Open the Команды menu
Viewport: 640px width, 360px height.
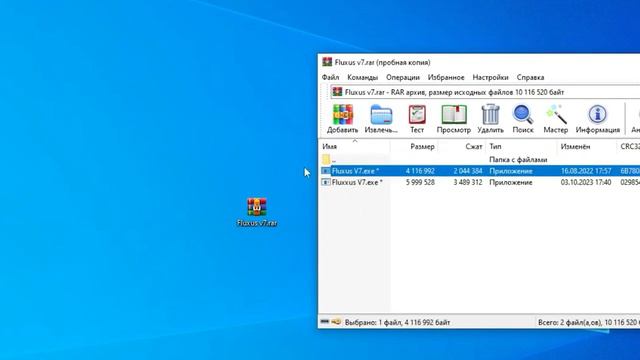click(x=362, y=77)
